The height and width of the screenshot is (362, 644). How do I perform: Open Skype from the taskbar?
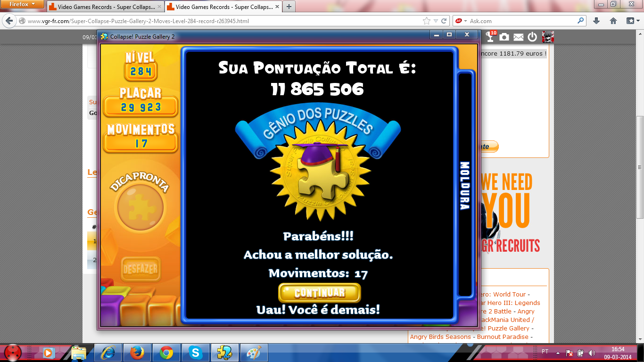coord(195,352)
